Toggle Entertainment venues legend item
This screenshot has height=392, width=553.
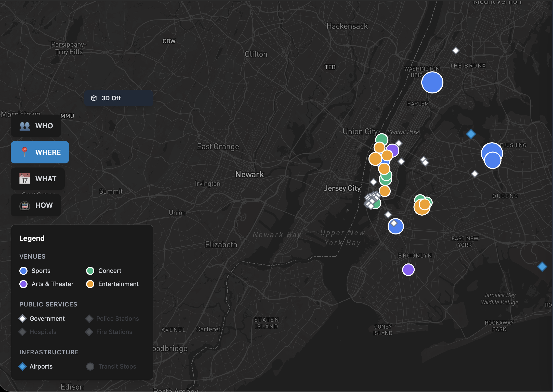click(112, 284)
